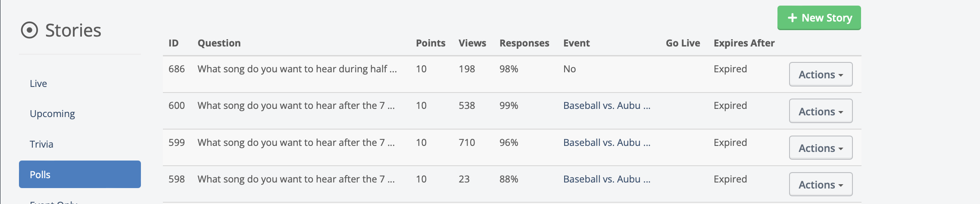
Task: Open Baseball vs. Aubu event for story 599
Action: pyautogui.click(x=606, y=142)
